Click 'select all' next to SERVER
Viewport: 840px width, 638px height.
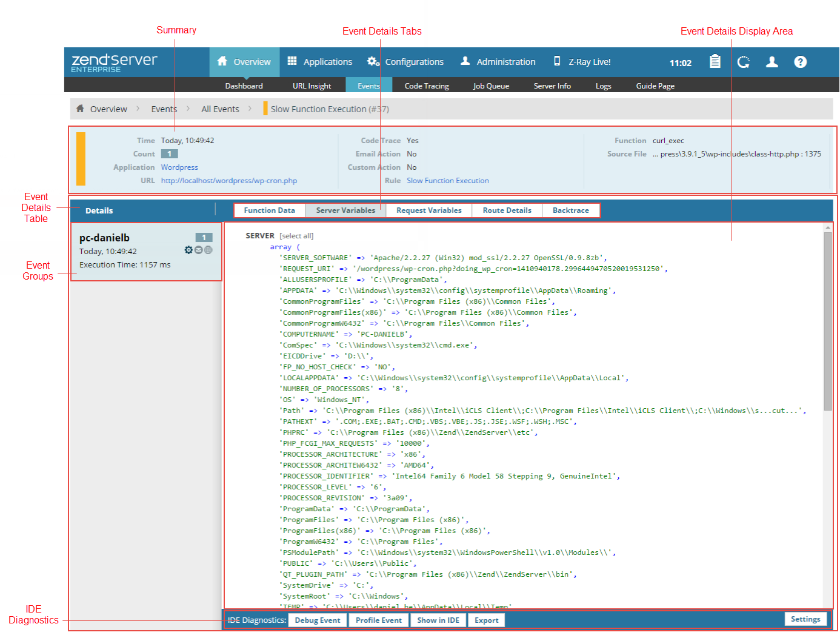tap(296, 236)
